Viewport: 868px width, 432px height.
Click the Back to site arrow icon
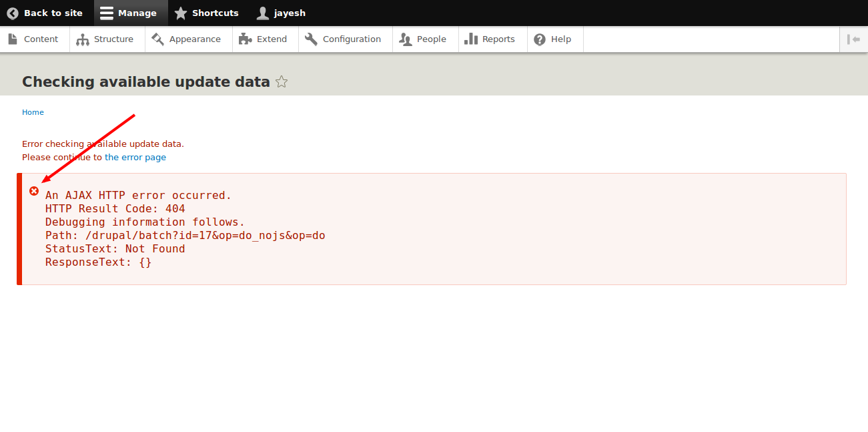(x=13, y=13)
